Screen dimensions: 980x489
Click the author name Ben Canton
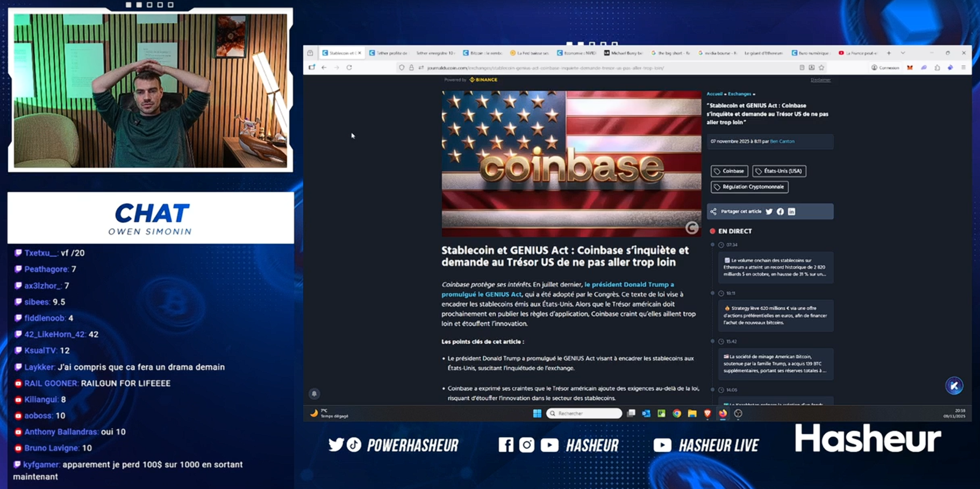(x=782, y=141)
